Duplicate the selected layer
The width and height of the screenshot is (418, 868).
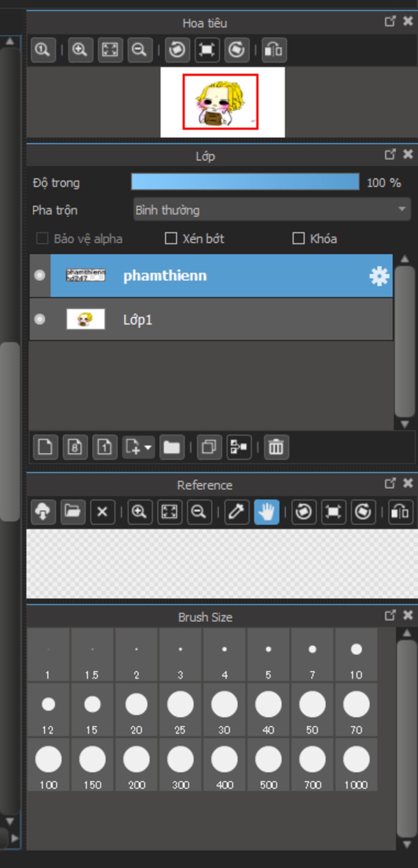click(209, 447)
